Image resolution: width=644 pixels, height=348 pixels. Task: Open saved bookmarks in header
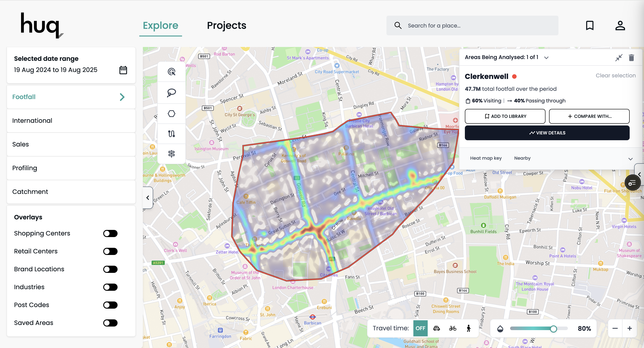tap(590, 25)
